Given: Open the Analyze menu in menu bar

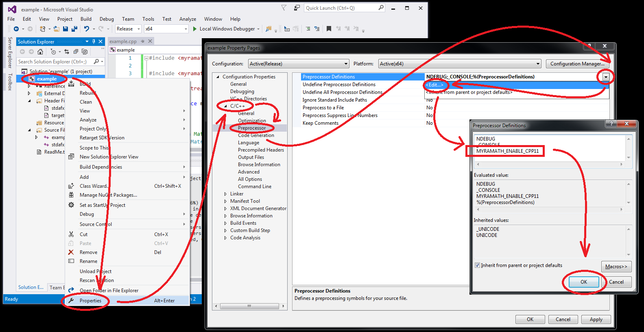Looking at the screenshot, I should (x=188, y=19).
